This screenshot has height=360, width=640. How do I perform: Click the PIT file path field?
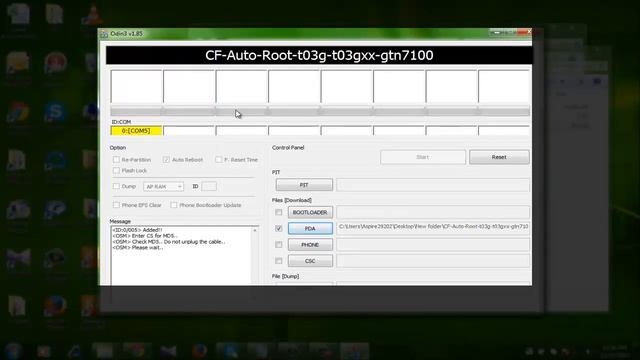[x=433, y=185]
